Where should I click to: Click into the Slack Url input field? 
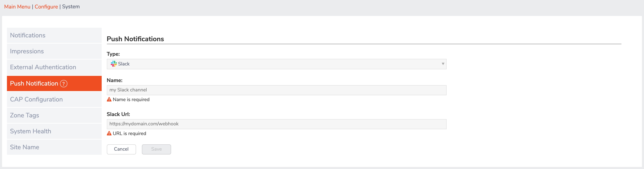(276, 124)
